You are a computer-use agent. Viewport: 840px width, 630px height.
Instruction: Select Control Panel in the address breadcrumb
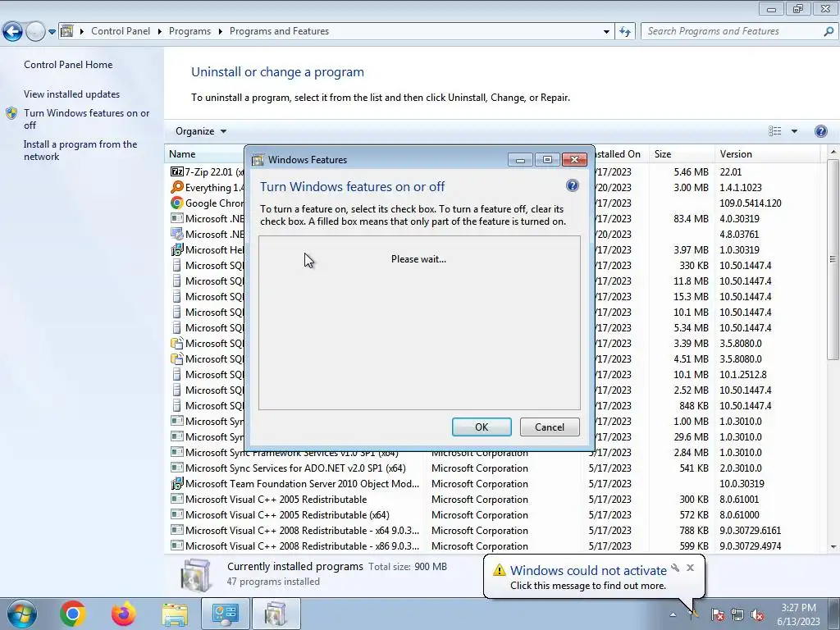[x=121, y=31]
